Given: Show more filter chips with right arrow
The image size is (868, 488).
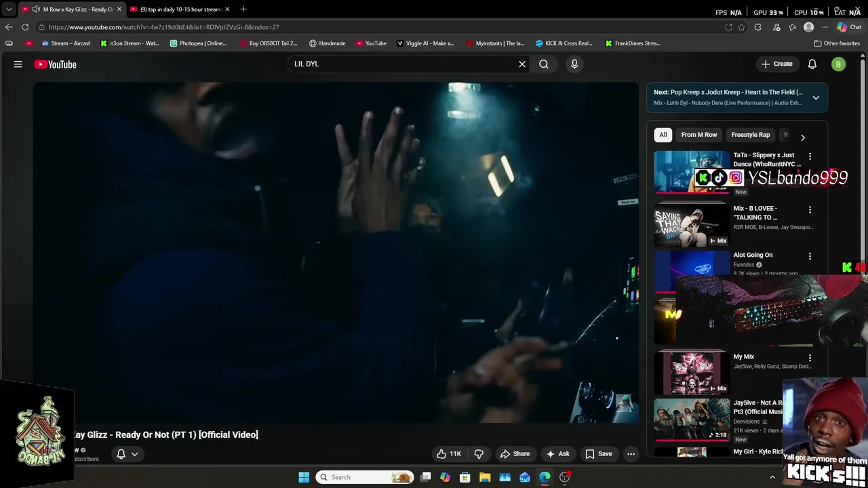Looking at the screenshot, I should 803,138.
